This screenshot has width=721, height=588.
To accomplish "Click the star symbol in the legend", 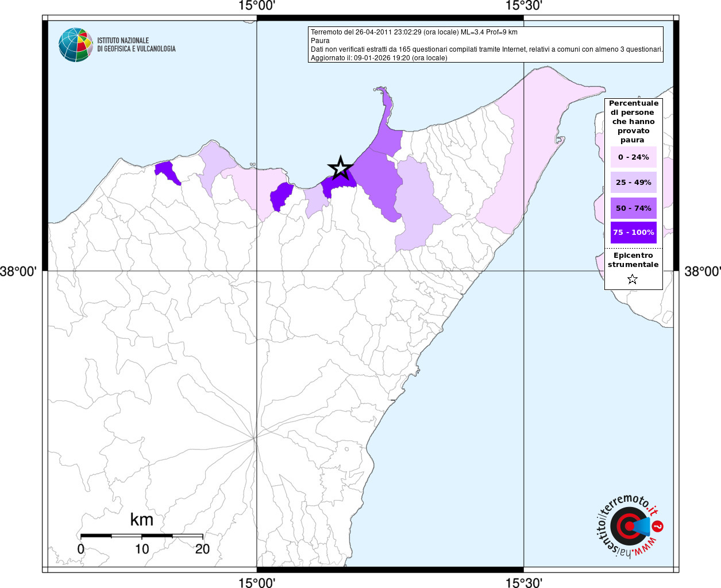I will tap(633, 279).
